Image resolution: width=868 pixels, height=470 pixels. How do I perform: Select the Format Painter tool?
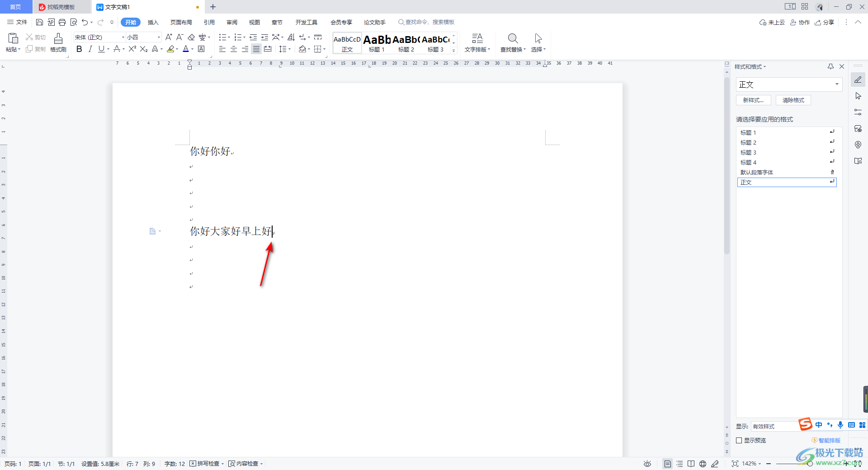point(58,42)
